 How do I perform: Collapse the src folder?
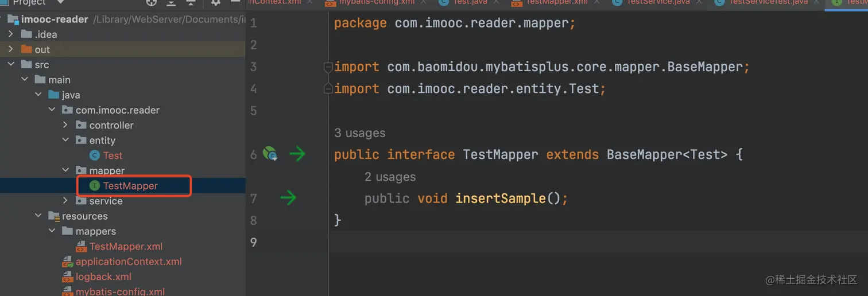11,64
